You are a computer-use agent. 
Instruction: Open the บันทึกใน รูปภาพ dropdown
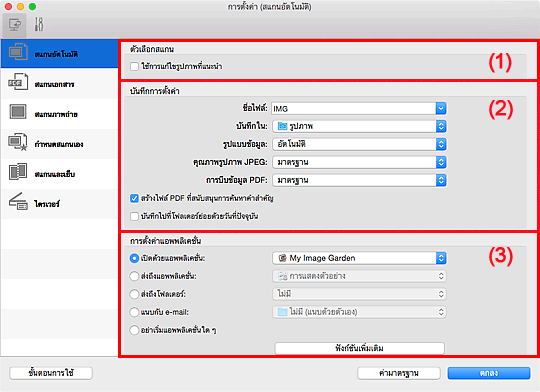tap(359, 126)
